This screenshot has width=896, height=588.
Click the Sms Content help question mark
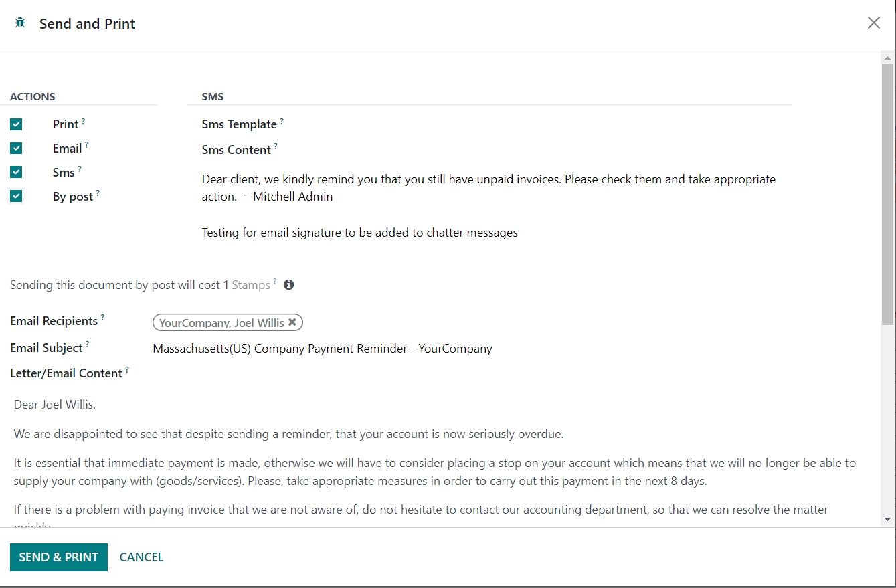pos(276,146)
